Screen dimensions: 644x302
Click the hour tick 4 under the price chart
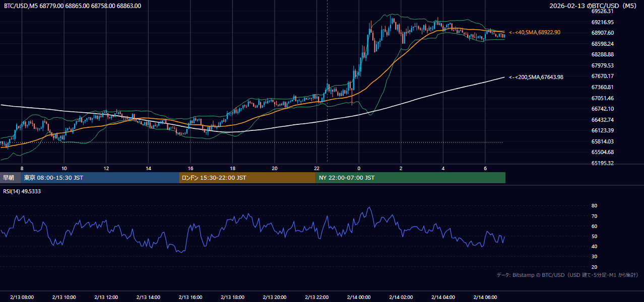[x=443, y=168]
